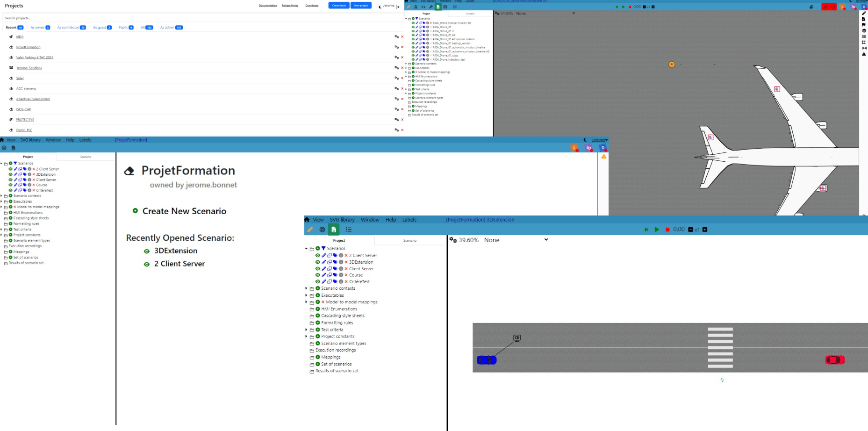Click the step-forward icon in 3DExtension window toolbar
Viewport: 868px width, 431px height.
pyautogui.click(x=646, y=230)
